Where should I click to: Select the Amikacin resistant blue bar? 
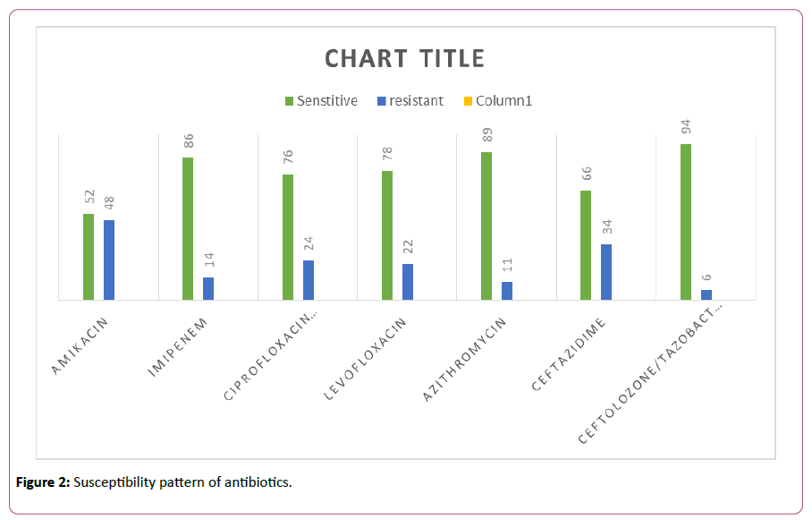pyautogui.click(x=109, y=260)
